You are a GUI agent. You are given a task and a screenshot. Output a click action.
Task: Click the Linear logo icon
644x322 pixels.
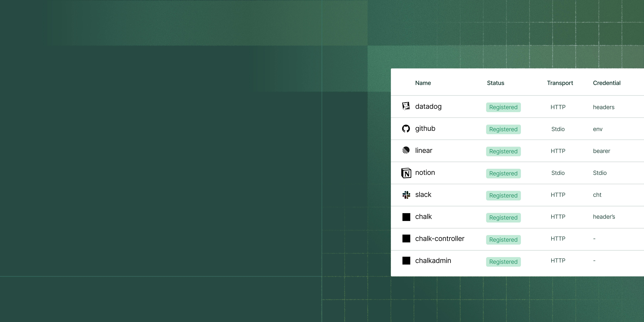(x=406, y=150)
